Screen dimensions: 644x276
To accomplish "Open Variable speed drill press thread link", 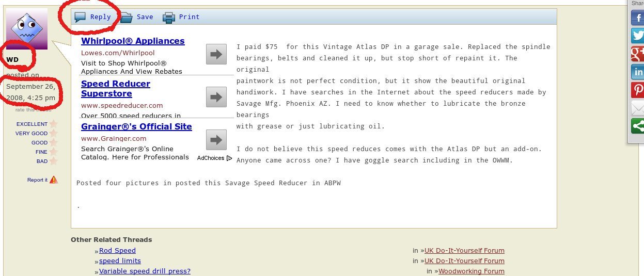I will coord(145,271).
